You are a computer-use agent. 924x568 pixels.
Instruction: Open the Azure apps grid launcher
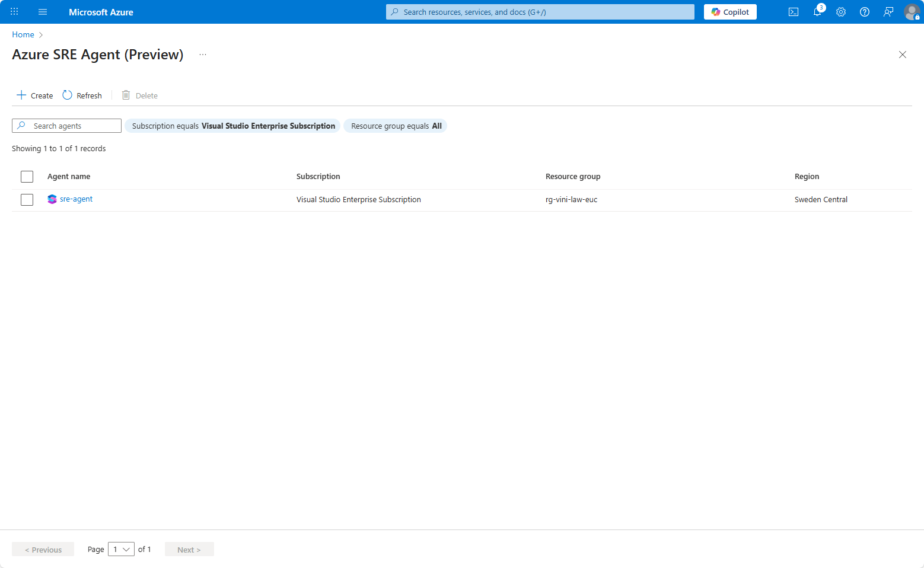tap(14, 12)
